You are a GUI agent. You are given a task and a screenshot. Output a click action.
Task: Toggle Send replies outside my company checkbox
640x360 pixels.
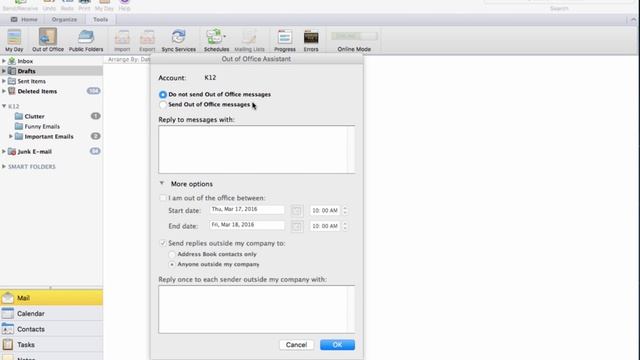(163, 243)
